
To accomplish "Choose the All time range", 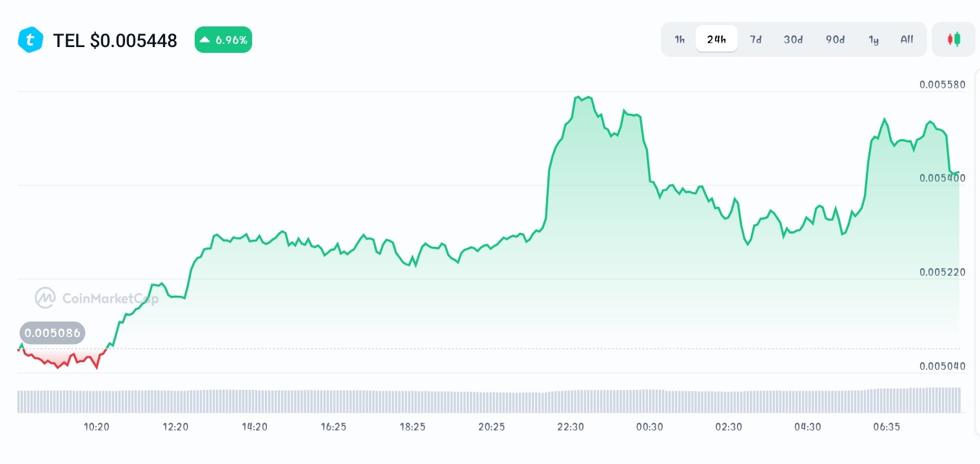I will [x=906, y=39].
